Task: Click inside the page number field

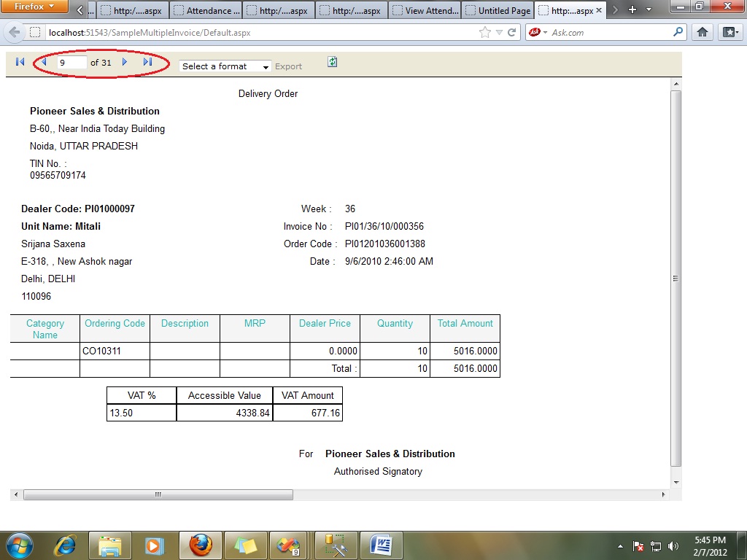Action: [x=71, y=62]
